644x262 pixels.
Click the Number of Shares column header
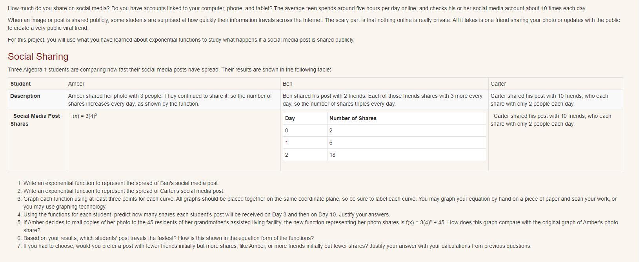[353, 118]
